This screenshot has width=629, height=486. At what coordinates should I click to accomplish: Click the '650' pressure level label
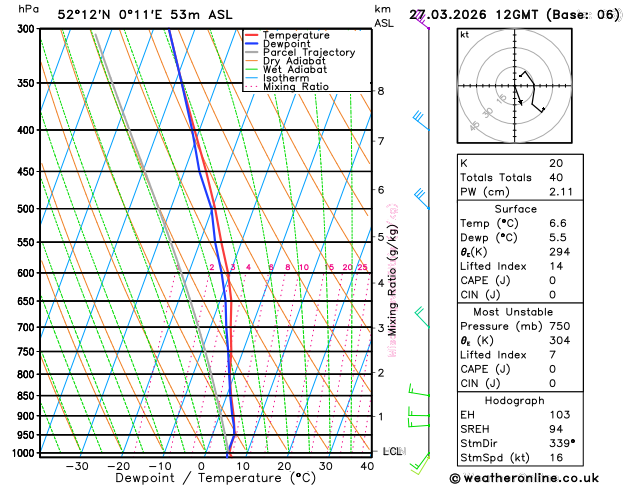(x=28, y=301)
